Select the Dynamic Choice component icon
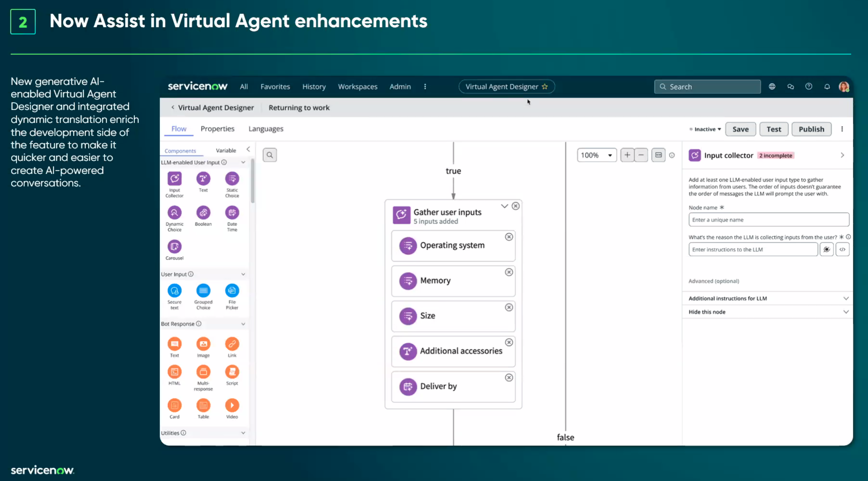 click(175, 213)
